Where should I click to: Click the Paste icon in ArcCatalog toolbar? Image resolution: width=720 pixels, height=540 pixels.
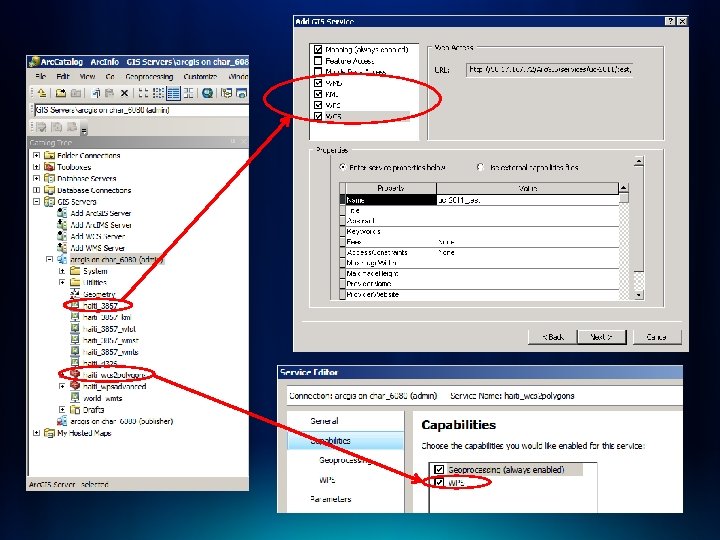point(109,93)
